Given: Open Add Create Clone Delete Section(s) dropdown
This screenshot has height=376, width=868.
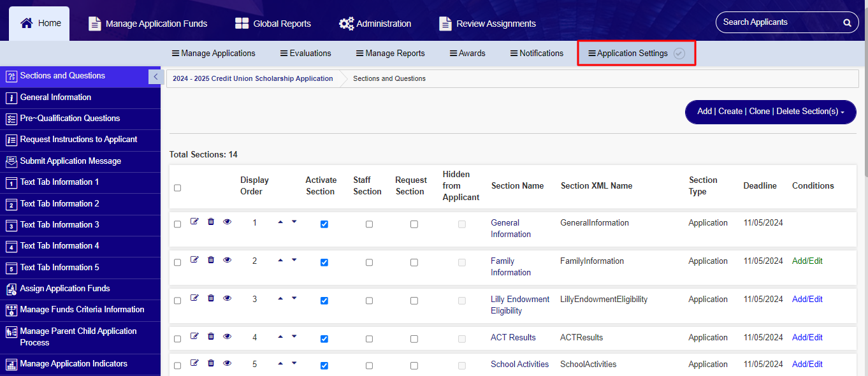Looking at the screenshot, I should click(770, 112).
